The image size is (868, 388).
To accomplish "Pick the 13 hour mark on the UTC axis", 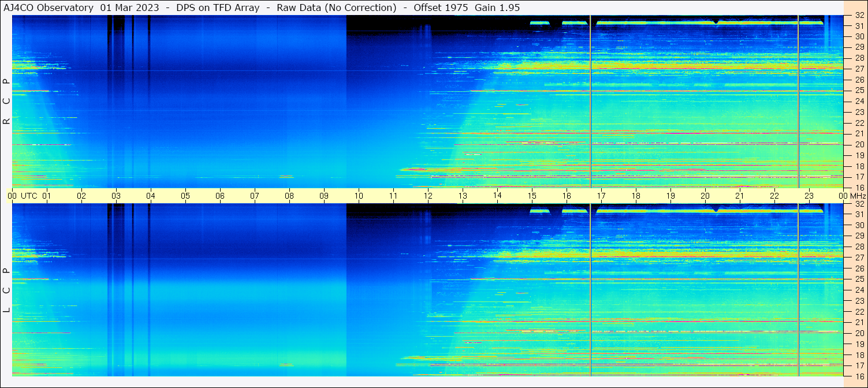I will coord(463,196).
